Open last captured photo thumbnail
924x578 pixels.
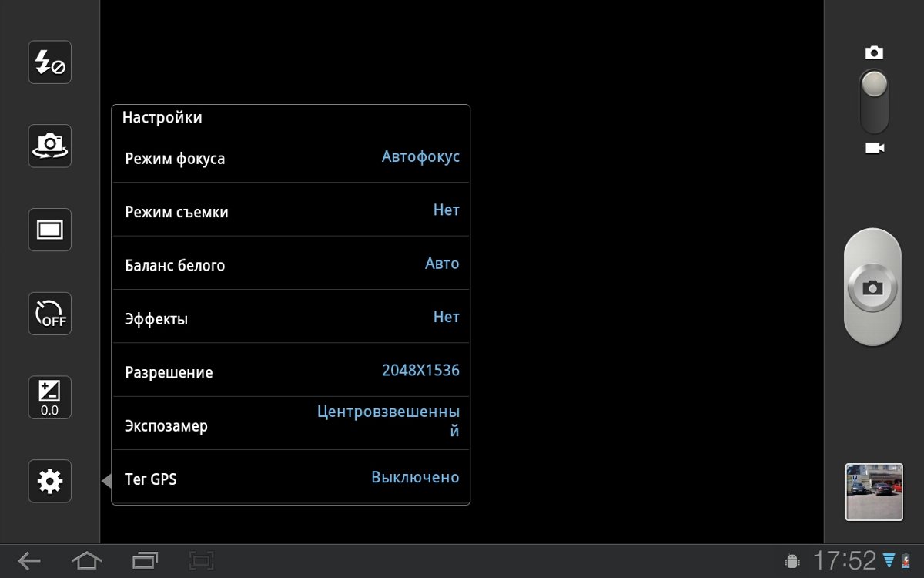click(874, 492)
